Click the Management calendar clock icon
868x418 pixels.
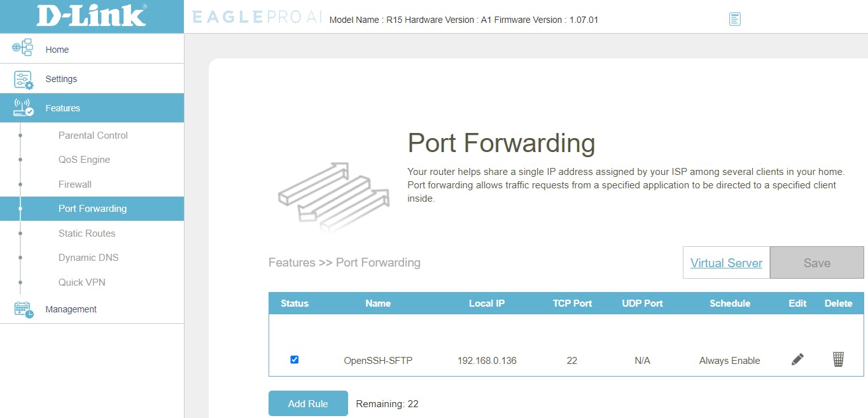coord(23,309)
